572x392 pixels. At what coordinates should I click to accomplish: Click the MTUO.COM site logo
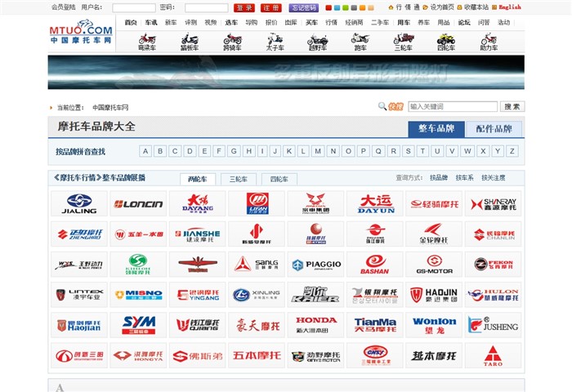click(81, 32)
